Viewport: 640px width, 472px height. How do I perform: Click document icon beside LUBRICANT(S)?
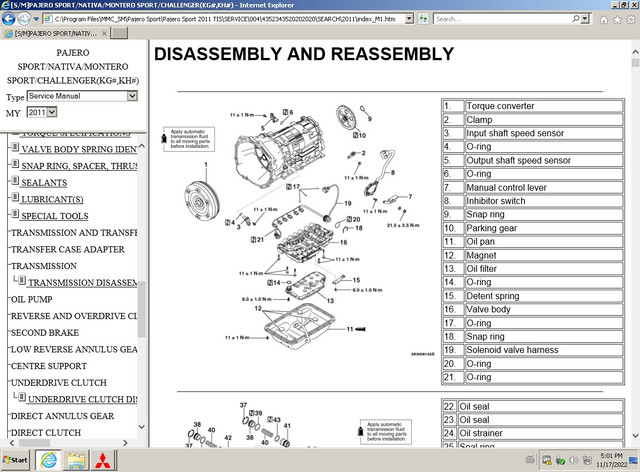tap(15, 197)
